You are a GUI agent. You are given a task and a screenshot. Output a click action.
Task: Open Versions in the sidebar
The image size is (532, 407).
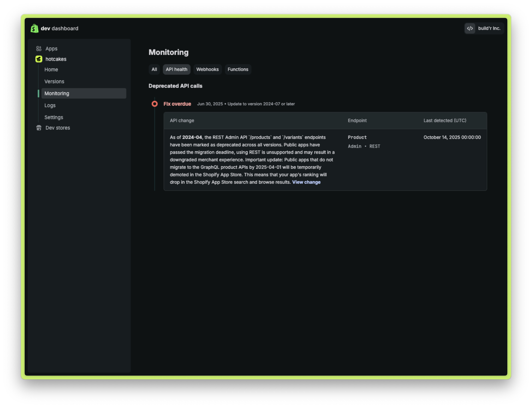point(54,82)
